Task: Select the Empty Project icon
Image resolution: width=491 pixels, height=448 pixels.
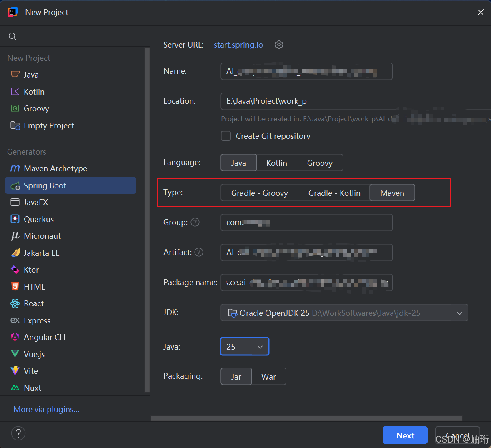Action: point(15,125)
